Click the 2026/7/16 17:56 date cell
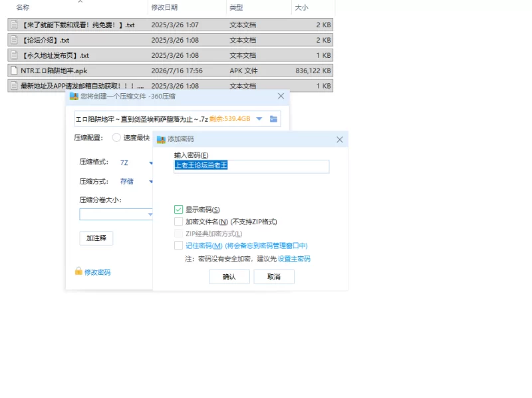Screen dimensions: 532x398 tap(177, 71)
